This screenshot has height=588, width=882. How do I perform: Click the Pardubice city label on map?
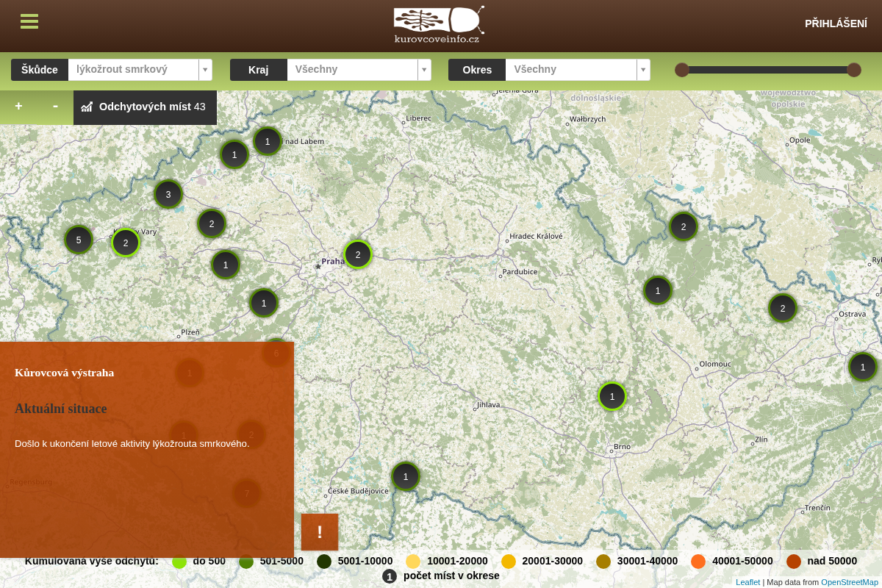click(x=520, y=272)
